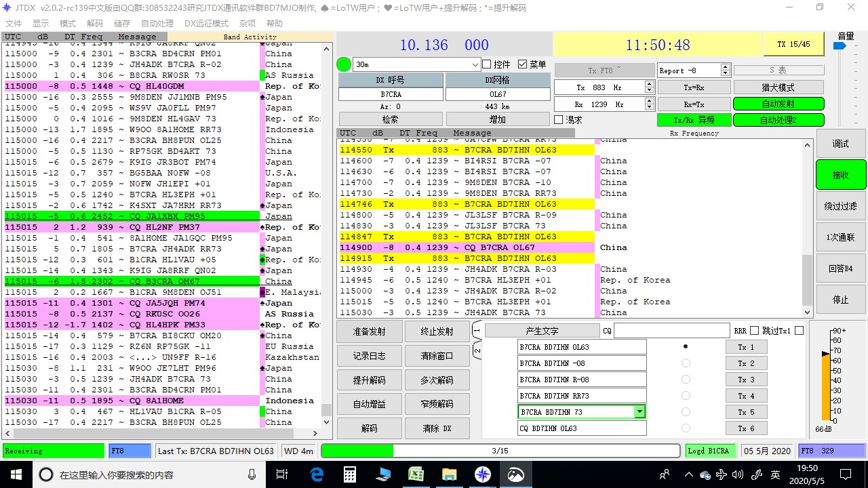Screen dimensions: 868x488
Task: Click the CQ text input field
Action: click(x=671, y=331)
